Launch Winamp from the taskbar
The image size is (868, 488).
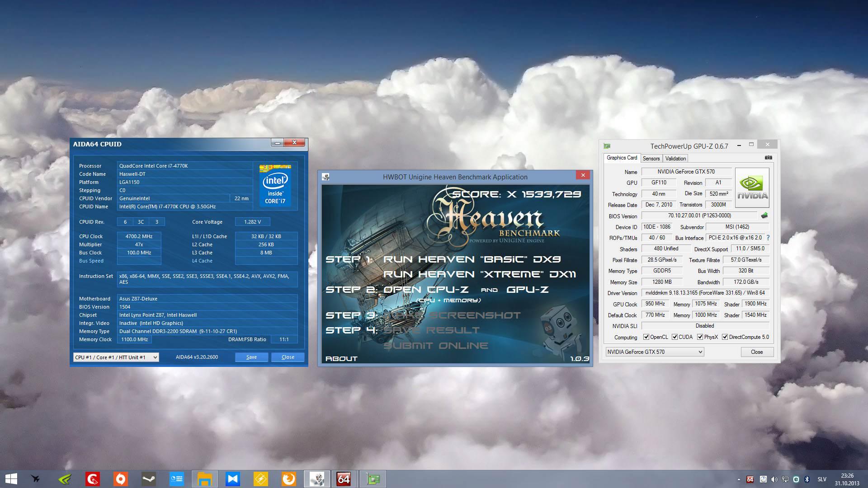pos(261,479)
